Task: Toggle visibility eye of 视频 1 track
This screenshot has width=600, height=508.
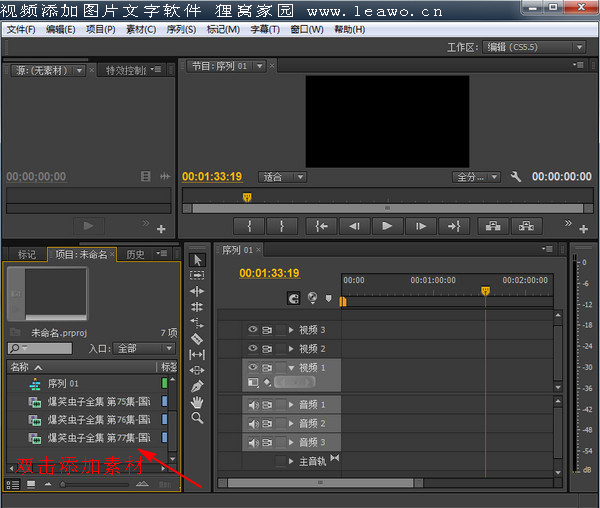Action: (x=253, y=367)
